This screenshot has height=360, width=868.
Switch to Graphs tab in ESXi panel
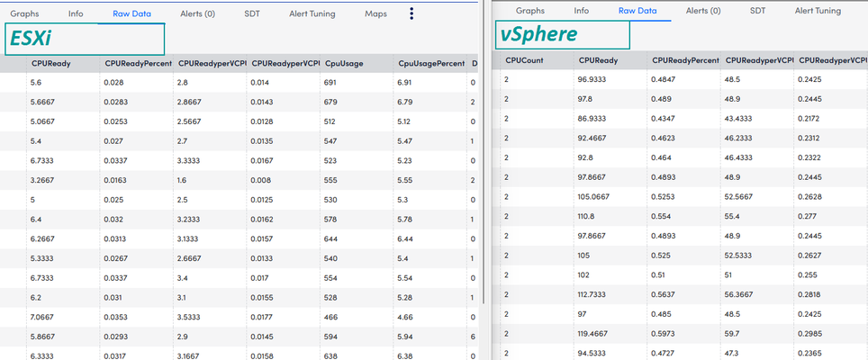point(24,13)
